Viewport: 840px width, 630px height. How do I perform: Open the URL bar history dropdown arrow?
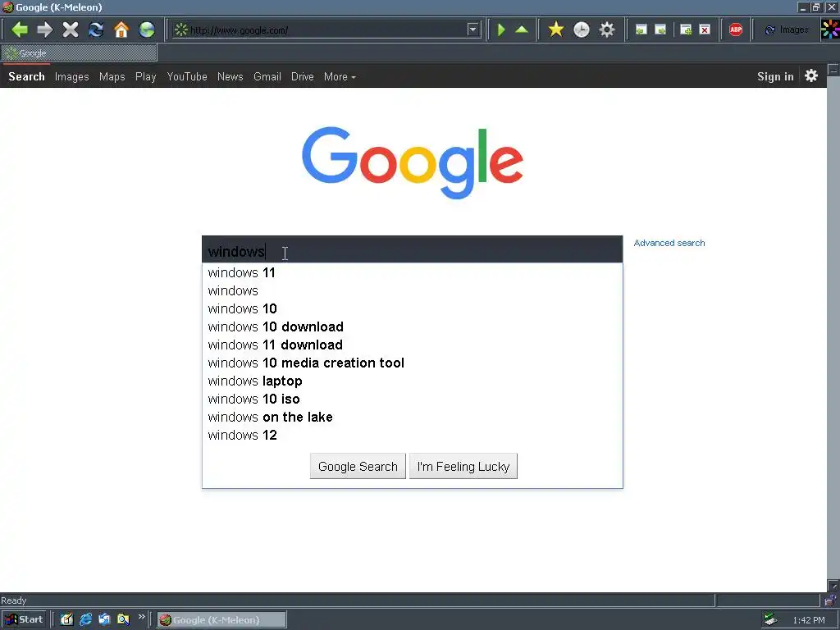click(x=472, y=30)
